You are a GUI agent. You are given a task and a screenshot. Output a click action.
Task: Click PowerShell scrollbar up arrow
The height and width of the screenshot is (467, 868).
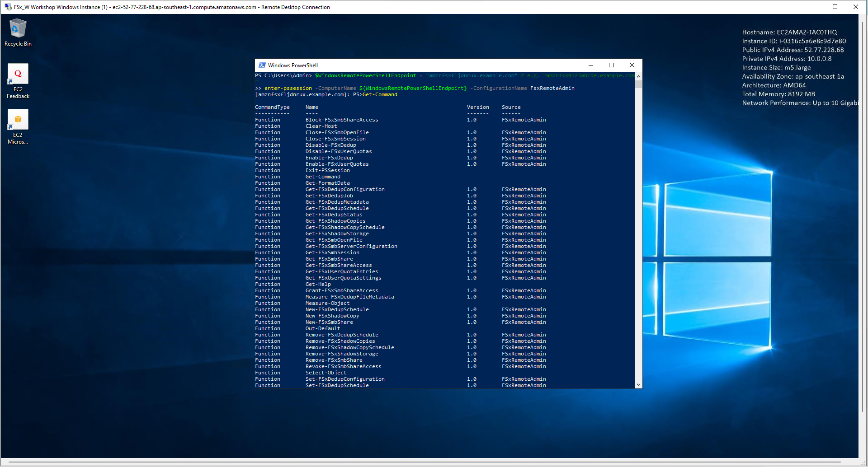(x=638, y=76)
